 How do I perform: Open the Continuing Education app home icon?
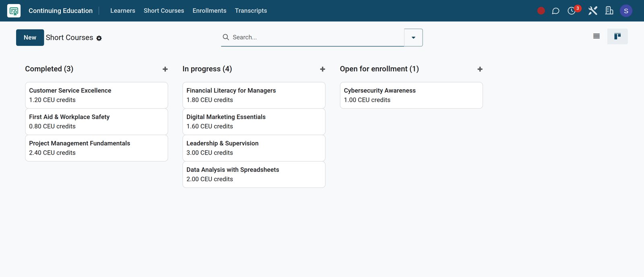tap(14, 11)
